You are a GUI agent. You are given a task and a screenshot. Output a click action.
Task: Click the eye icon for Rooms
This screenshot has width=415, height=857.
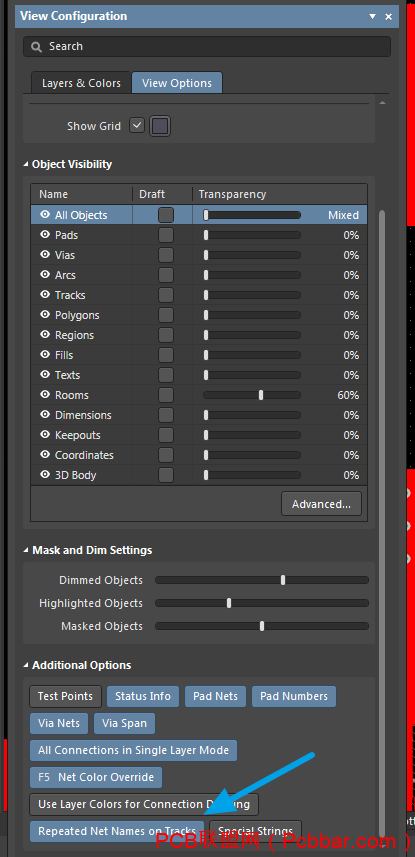[x=45, y=395]
